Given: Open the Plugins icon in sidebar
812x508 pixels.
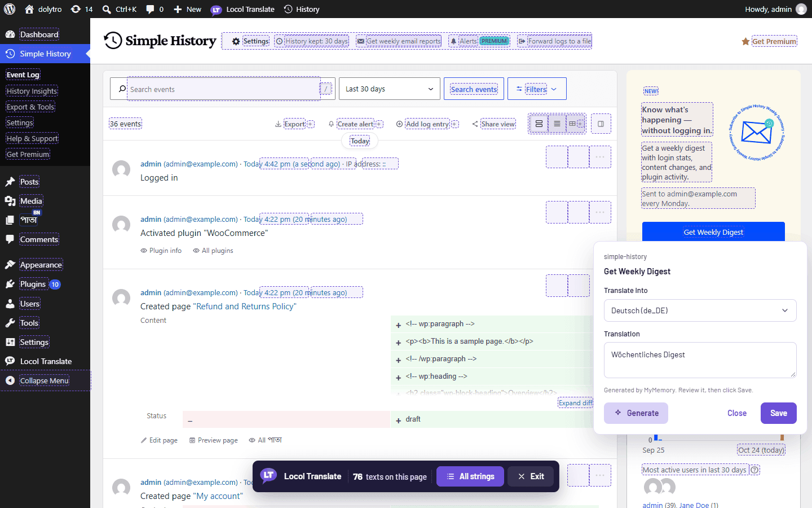Looking at the screenshot, I should 10,284.
